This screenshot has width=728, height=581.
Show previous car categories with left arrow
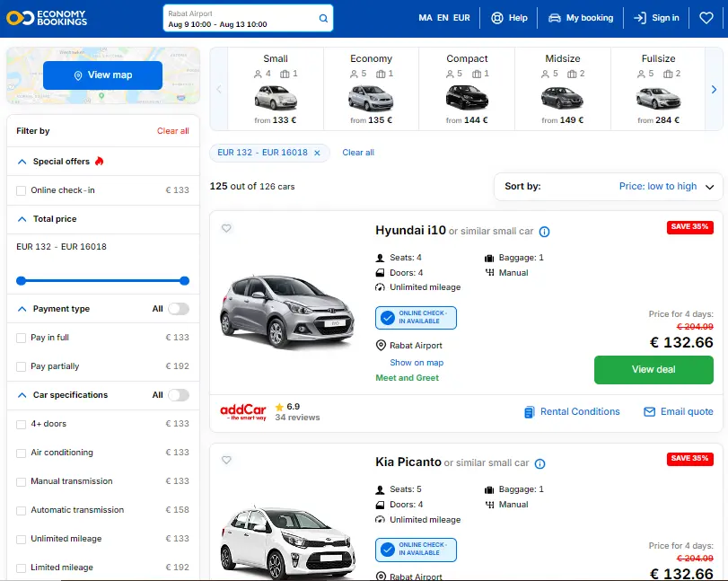click(x=219, y=89)
